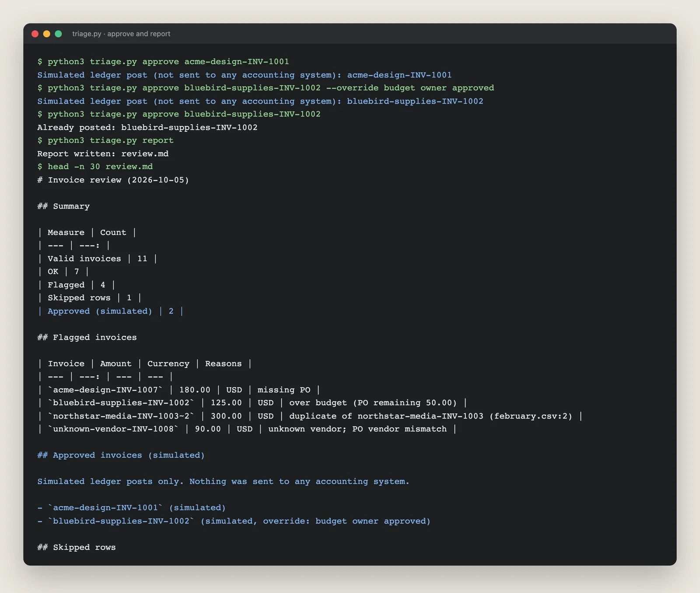700x593 pixels.
Task: Click the bluebird-supplies-INV-1002 'over budget' row
Action: pyautogui.click(x=252, y=403)
